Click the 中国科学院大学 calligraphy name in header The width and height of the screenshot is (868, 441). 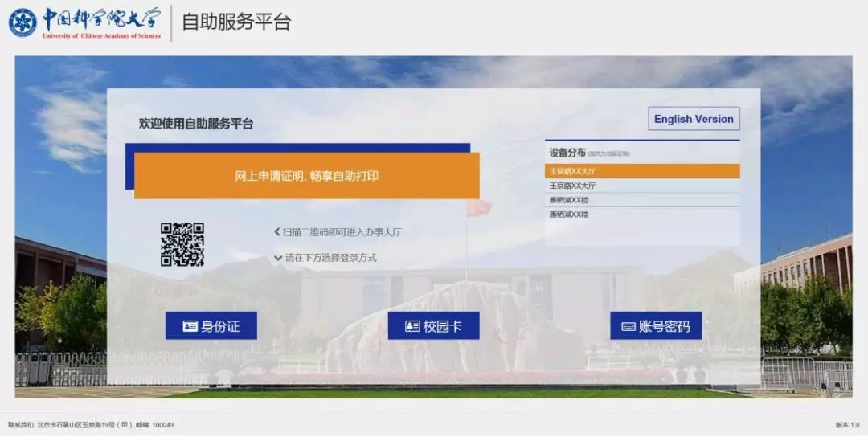coord(100,19)
